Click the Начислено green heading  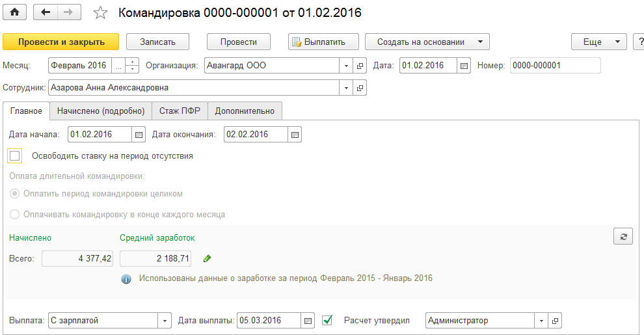pos(31,238)
